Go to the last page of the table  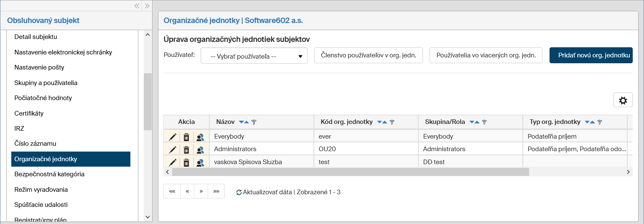(x=216, y=191)
